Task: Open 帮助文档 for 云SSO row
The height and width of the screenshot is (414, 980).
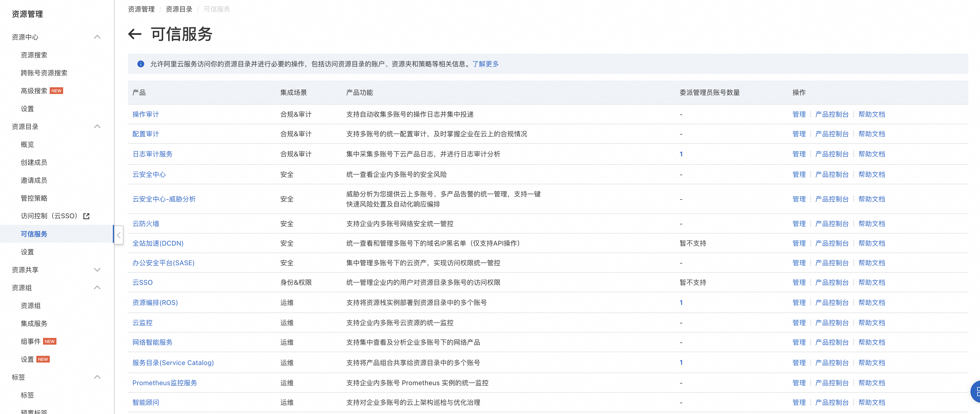Action: click(871, 283)
